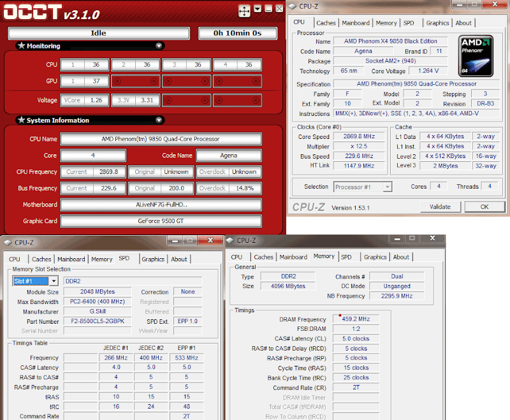Open Graphics tab in top CPU-Z window
This screenshot has height=420, width=510.
pyautogui.click(x=437, y=23)
